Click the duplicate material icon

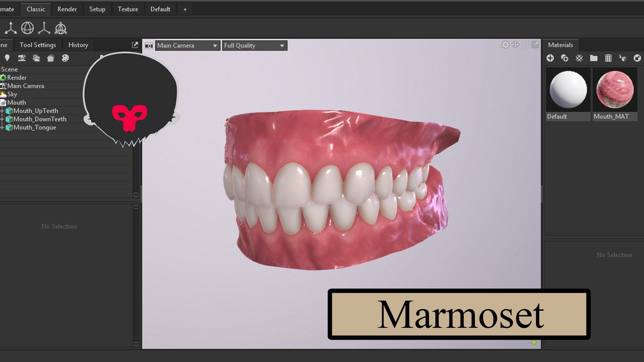click(x=565, y=58)
